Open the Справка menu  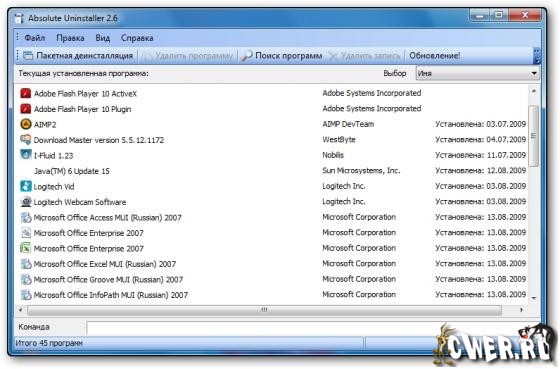click(137, 38)
